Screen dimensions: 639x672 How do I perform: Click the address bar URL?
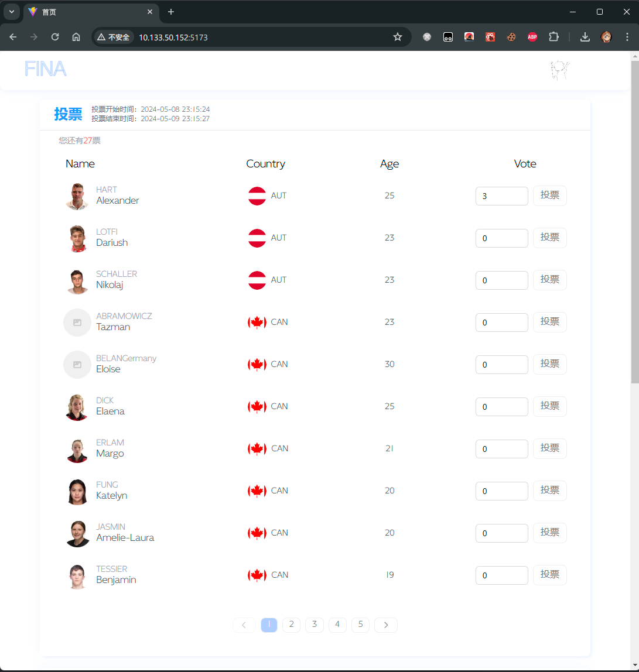pos(173,37)
